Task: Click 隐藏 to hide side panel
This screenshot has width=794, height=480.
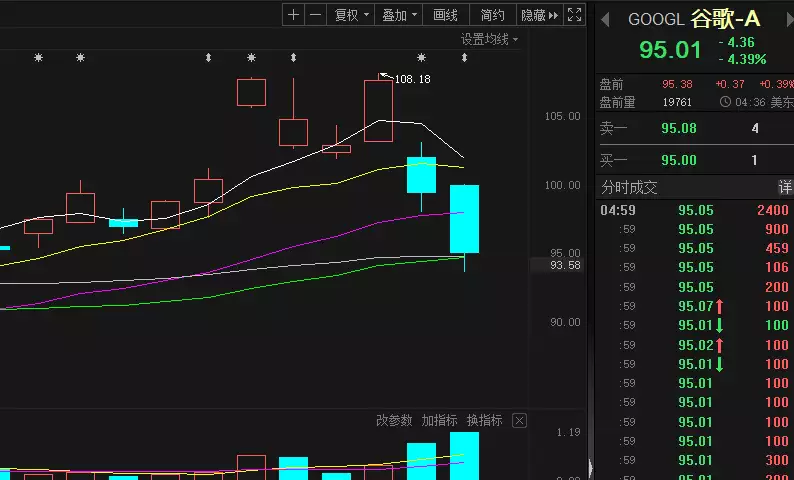Action: (x=540, y=15)
